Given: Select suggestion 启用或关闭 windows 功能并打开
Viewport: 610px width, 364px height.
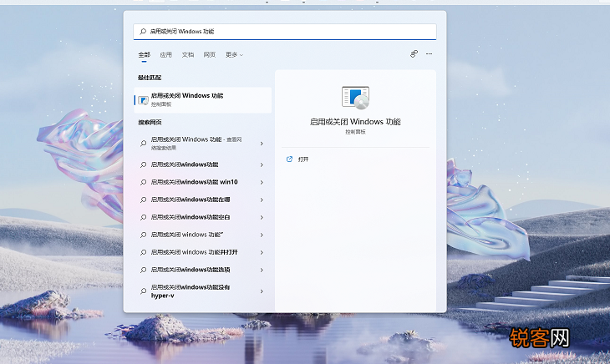Looking at the screenshot, I should point(203,252).
